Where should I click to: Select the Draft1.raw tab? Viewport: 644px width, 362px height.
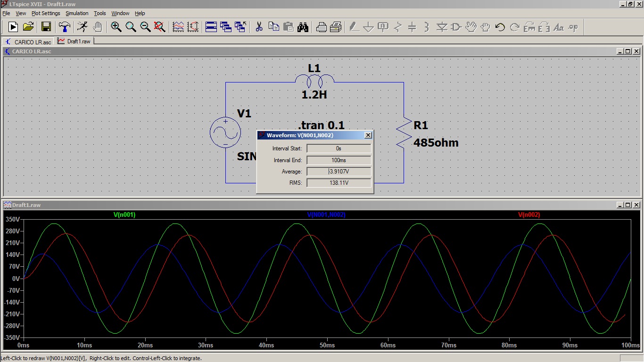click(74, 41)
